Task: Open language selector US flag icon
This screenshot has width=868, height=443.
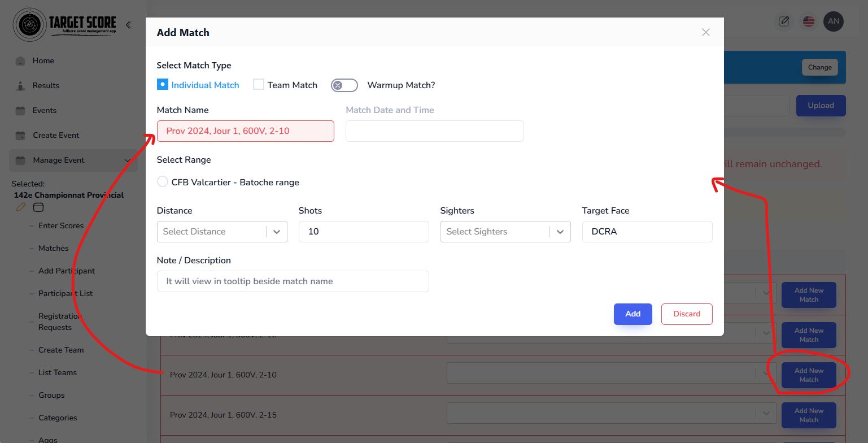Action: (809, 21)
